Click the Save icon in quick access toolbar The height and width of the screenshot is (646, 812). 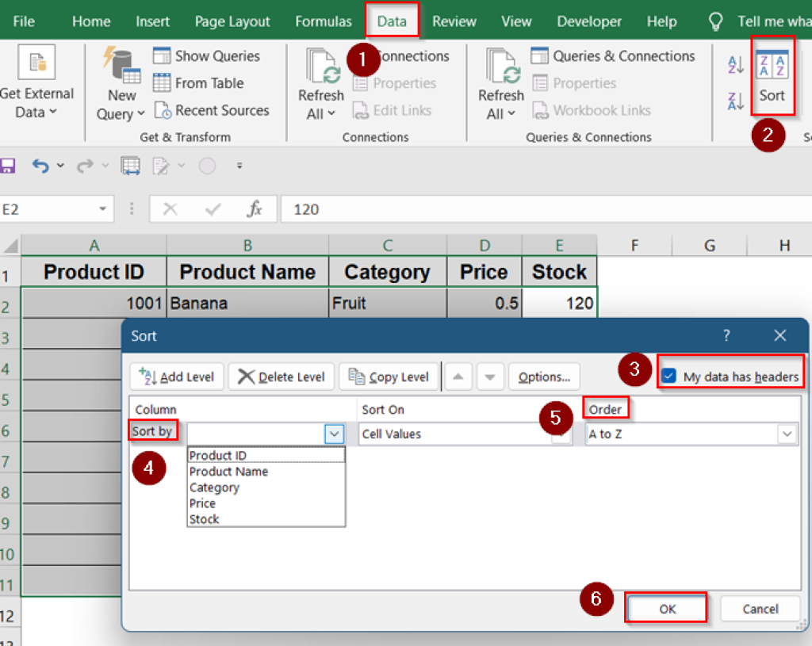tap(8, 166)
